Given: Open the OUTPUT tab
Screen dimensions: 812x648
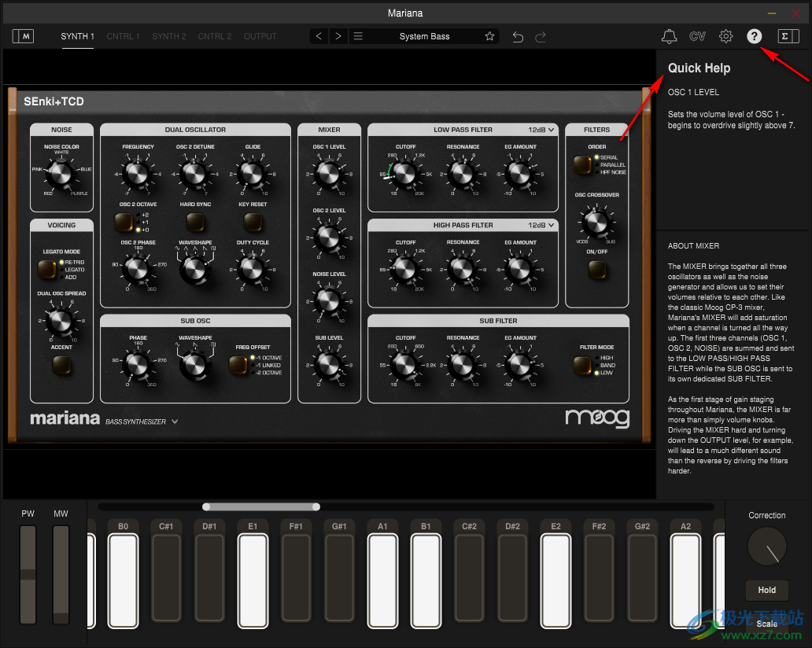Looking at the screenshot, I should tap(260, 36).
